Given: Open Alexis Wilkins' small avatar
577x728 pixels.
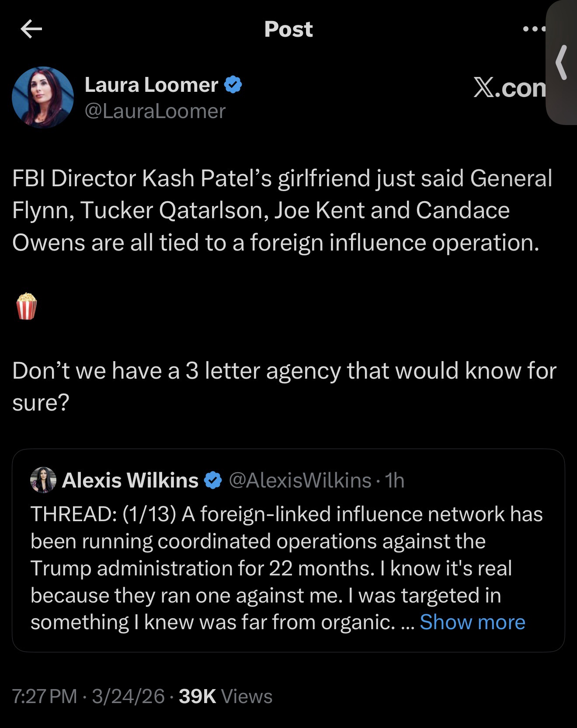Looking at the screenshot, I should point(43,480).
